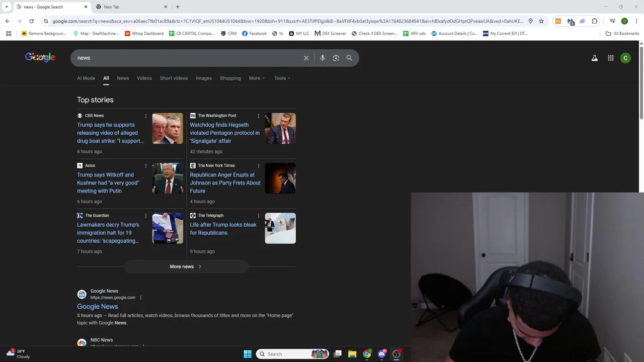The width and height of the screenshot is (644, 362).
Task: Select the Videos search tab
Action: [144, 78]
